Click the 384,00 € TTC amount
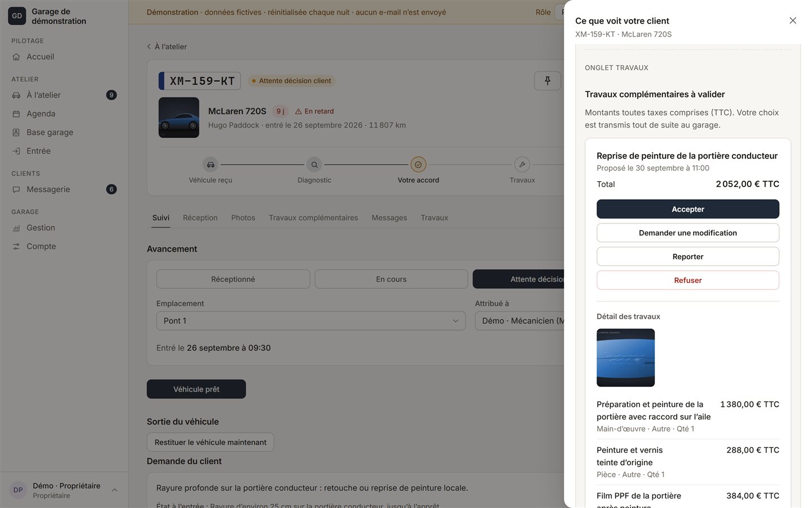 click(753, 496)
